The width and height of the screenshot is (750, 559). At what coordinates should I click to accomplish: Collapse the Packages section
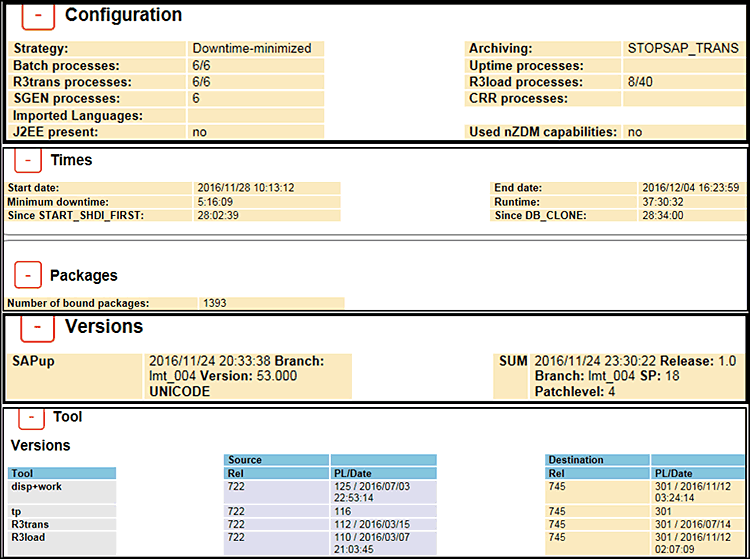coord(30,275)
